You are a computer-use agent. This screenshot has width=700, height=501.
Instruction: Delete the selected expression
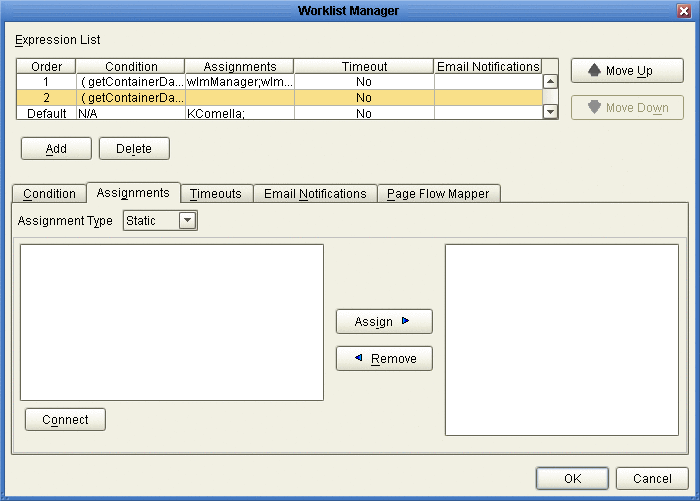coord(134,148)
